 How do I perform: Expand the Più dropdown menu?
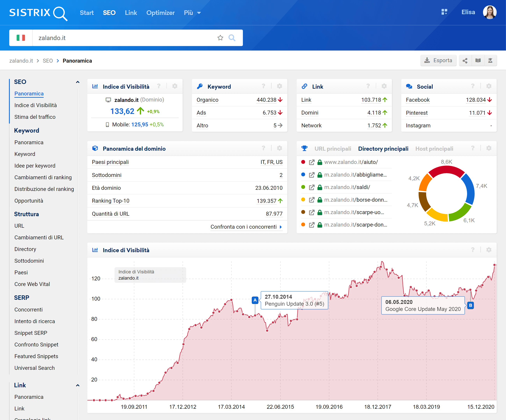tap(192, 13)
